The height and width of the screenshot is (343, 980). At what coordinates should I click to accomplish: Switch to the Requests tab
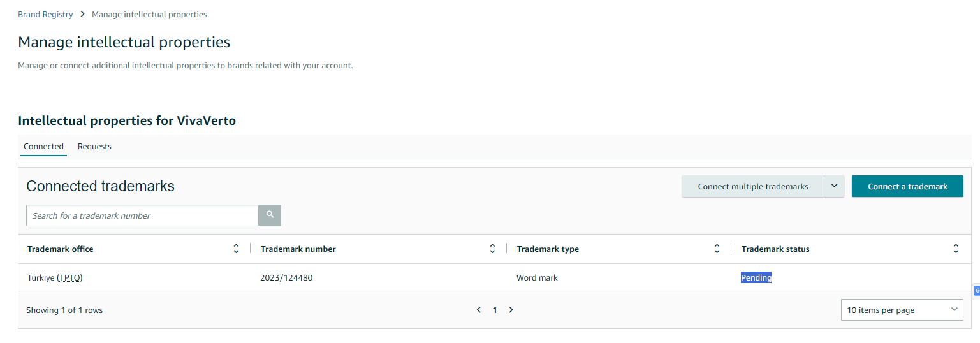click(94, 147)
